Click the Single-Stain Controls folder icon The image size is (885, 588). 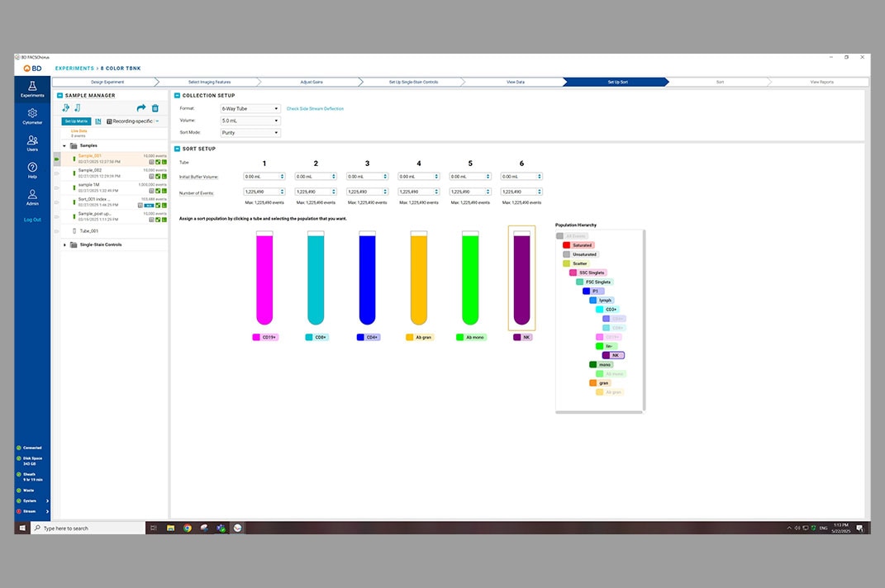[x=74, y=245]
